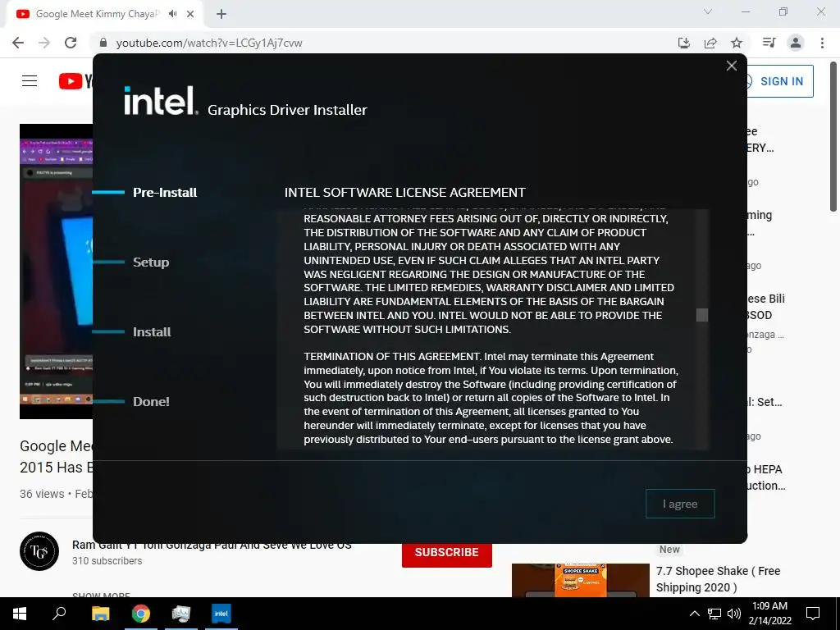The image size is (840, 630).
Task: Select the Done! step
Action: click(151, 401)
